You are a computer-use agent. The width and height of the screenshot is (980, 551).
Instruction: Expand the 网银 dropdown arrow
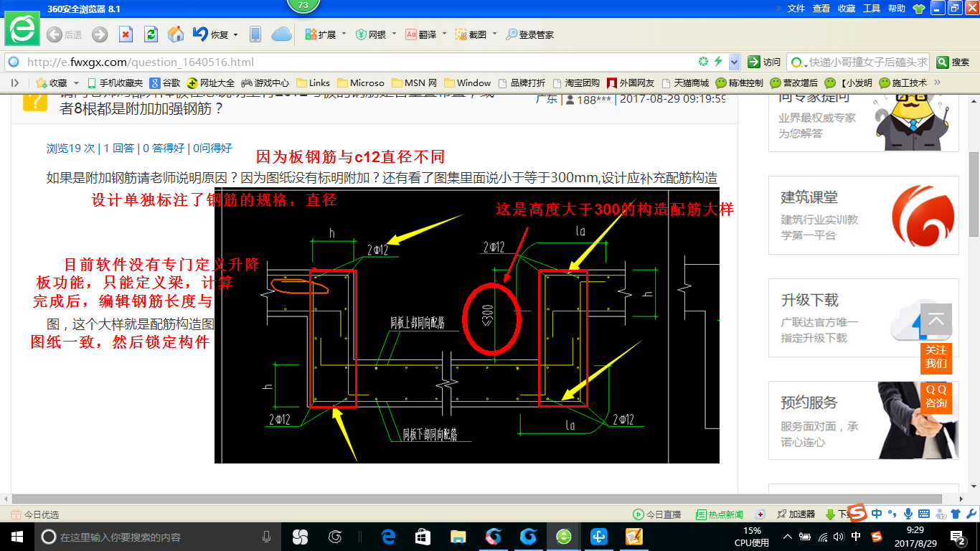coord(393,34)
